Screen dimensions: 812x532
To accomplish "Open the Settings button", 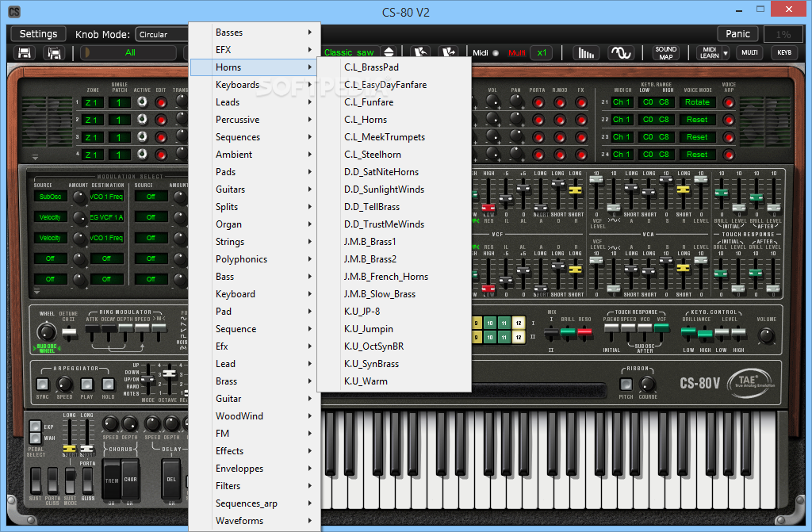I will (x=38, y=33).
